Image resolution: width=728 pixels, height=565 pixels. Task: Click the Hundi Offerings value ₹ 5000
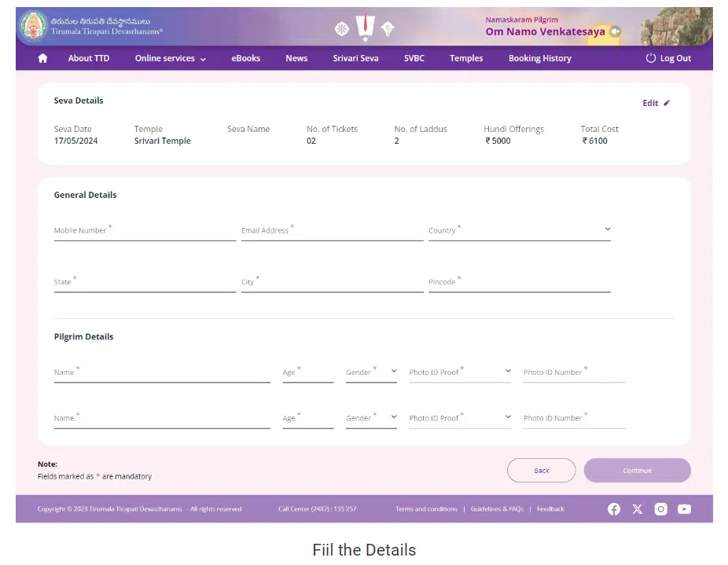pos(498,141)
